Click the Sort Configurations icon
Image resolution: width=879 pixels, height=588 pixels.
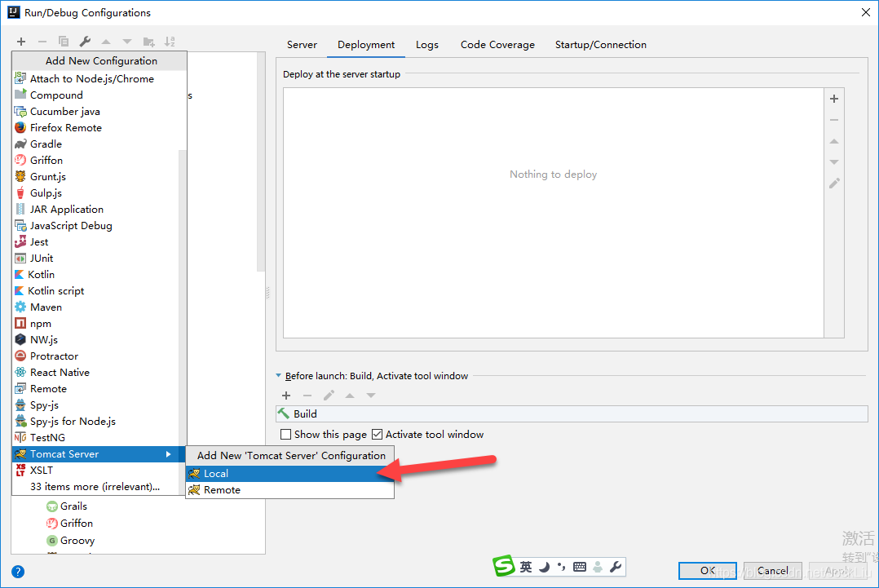[170, 42]
